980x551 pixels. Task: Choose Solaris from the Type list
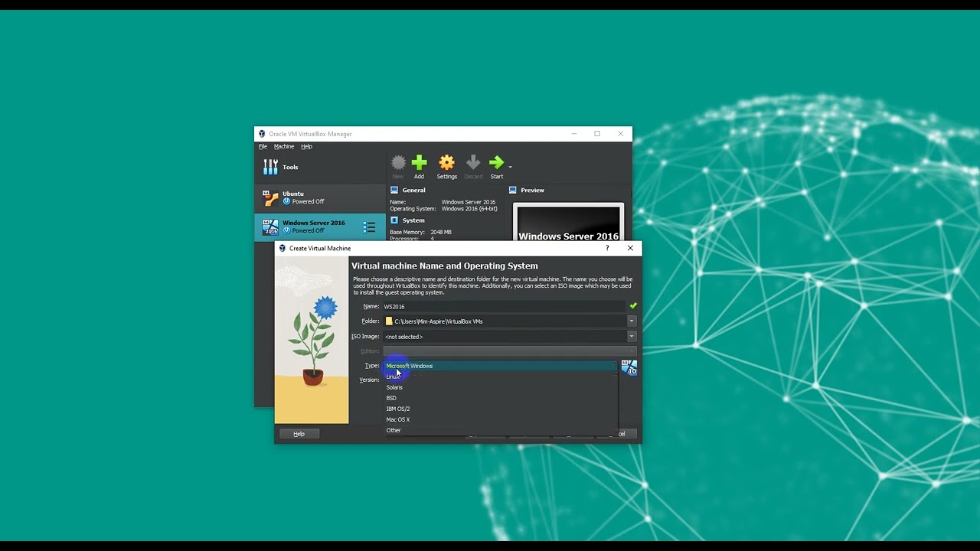[501, 387]
